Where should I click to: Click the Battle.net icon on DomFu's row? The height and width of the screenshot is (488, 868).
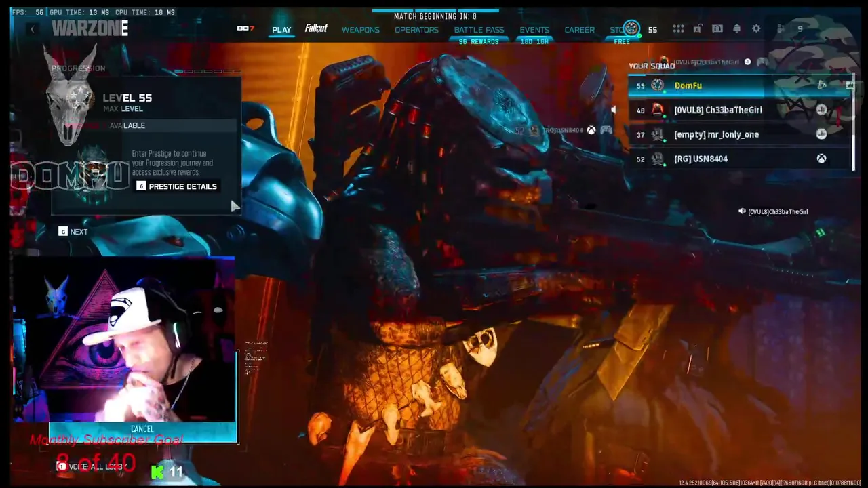[x=822, y=85]
